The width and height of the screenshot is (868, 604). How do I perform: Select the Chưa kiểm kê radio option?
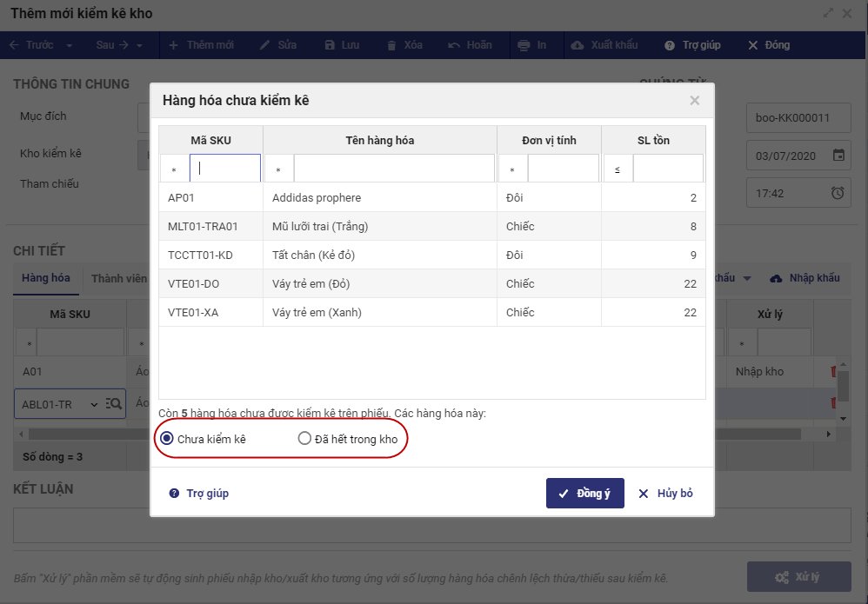pos(167,439)
